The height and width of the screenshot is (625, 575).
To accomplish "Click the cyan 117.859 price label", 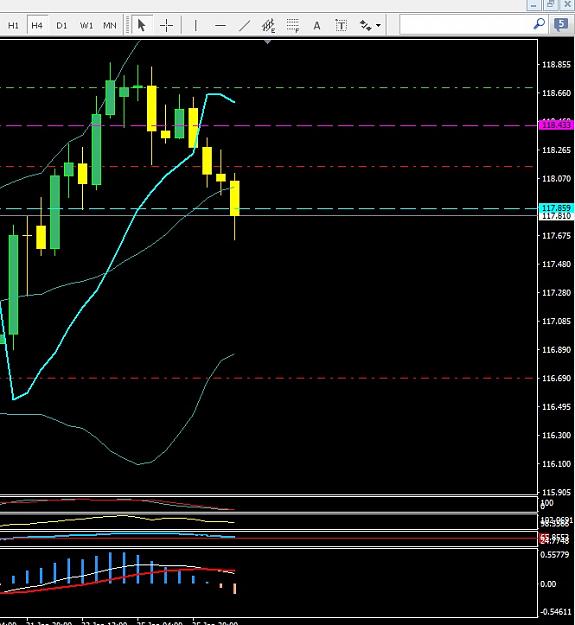I will click(x=556, y=208).
